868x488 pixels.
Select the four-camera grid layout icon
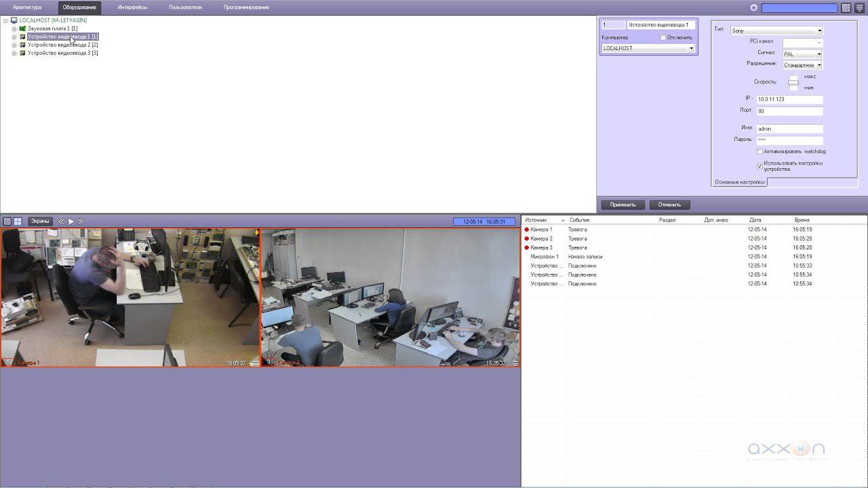coord(18,222)
